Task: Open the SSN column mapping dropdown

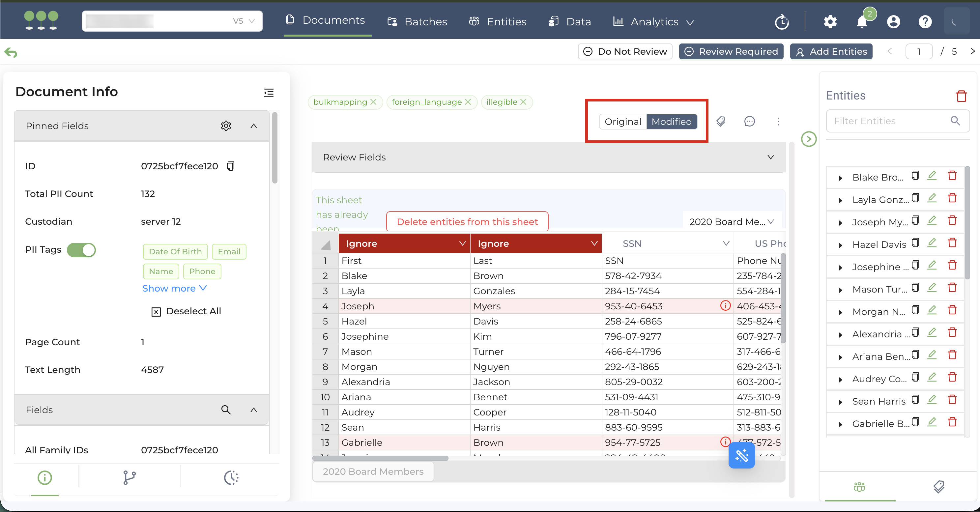Action: (726, 243)
